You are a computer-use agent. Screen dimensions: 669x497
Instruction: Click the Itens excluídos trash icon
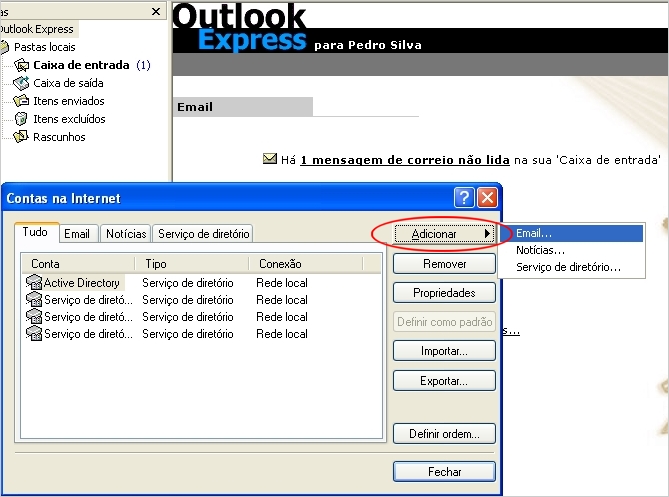[21, 119]
